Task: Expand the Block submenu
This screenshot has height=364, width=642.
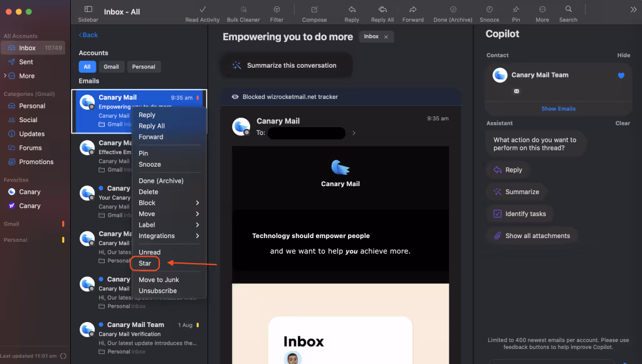Action: [x=169, y=203]
